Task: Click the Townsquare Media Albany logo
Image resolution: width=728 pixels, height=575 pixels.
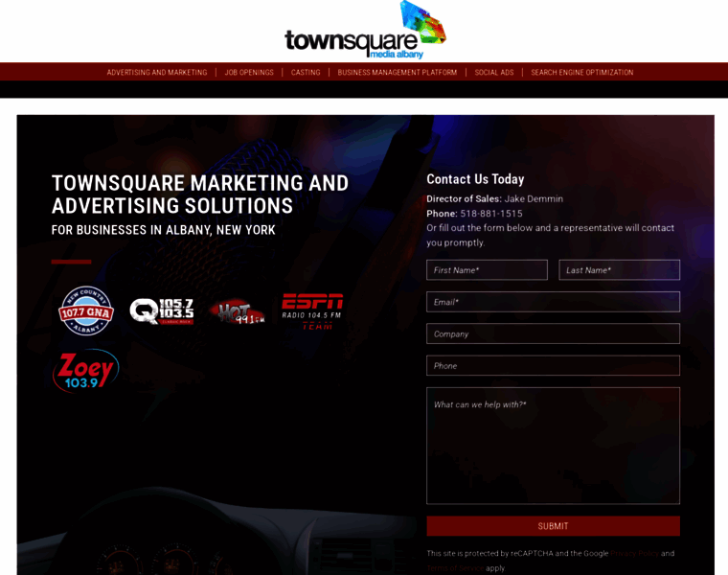Action: click(x=365, y=31)
